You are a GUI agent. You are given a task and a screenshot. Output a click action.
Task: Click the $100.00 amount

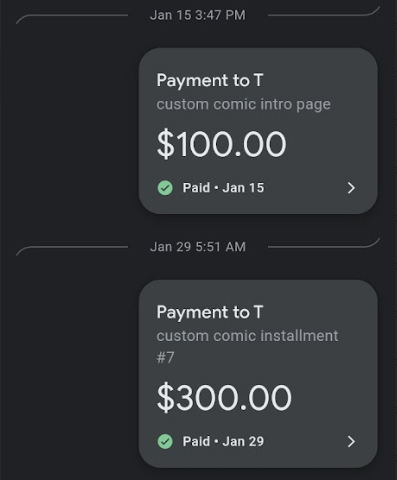coord(221,144)
